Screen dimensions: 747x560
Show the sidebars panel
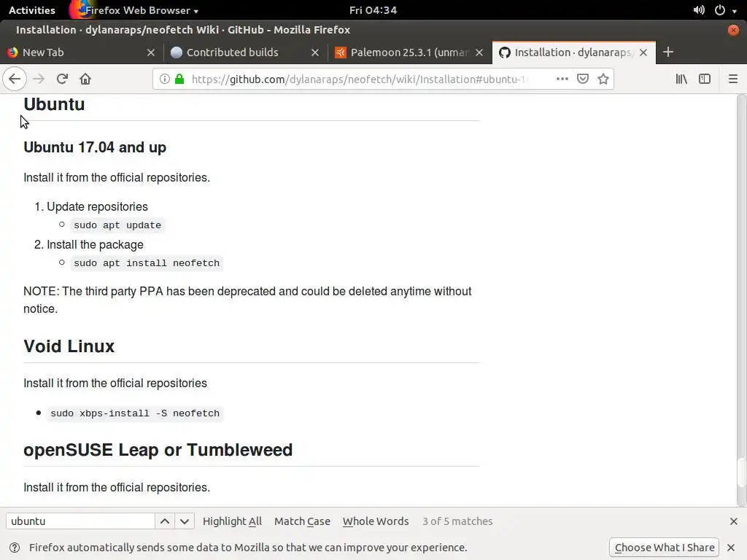(705, 79)
